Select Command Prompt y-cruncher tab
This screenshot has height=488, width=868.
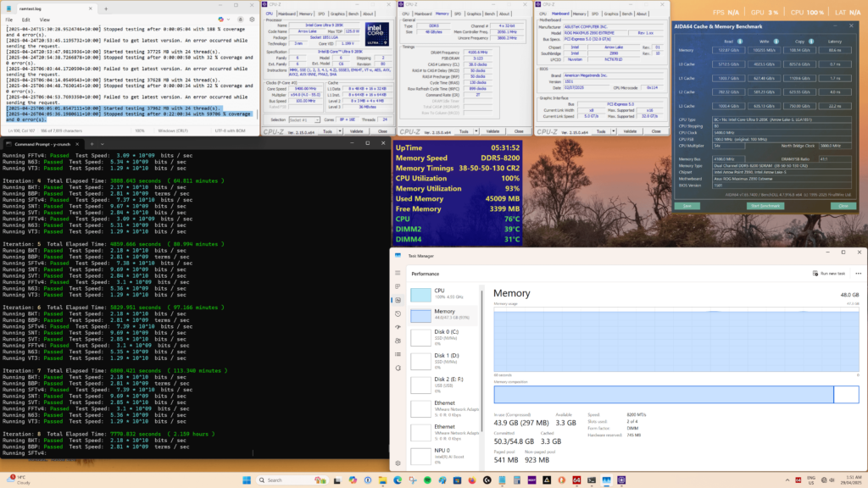pyautogui.click(x=43, y=144)
